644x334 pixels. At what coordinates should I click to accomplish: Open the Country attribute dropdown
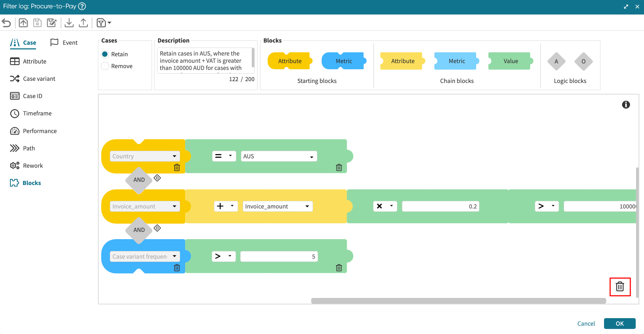(144, 156)
